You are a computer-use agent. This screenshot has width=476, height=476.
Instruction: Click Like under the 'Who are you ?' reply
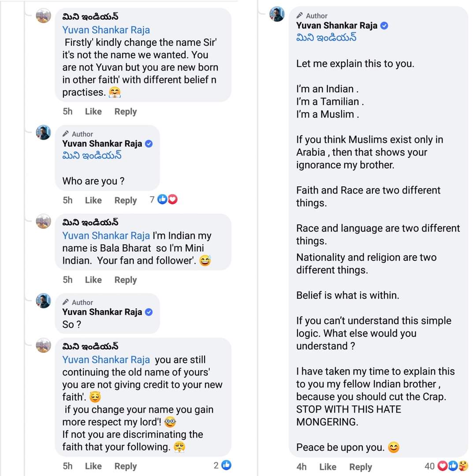[93, 200]
